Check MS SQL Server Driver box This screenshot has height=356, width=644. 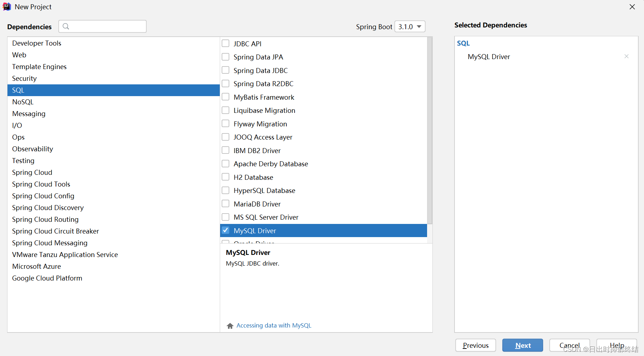(225, 217)
